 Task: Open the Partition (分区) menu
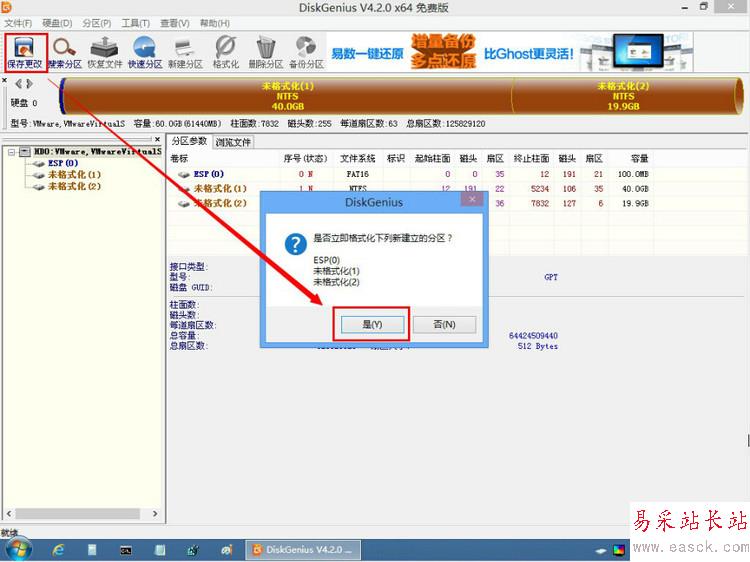(97, 23)
